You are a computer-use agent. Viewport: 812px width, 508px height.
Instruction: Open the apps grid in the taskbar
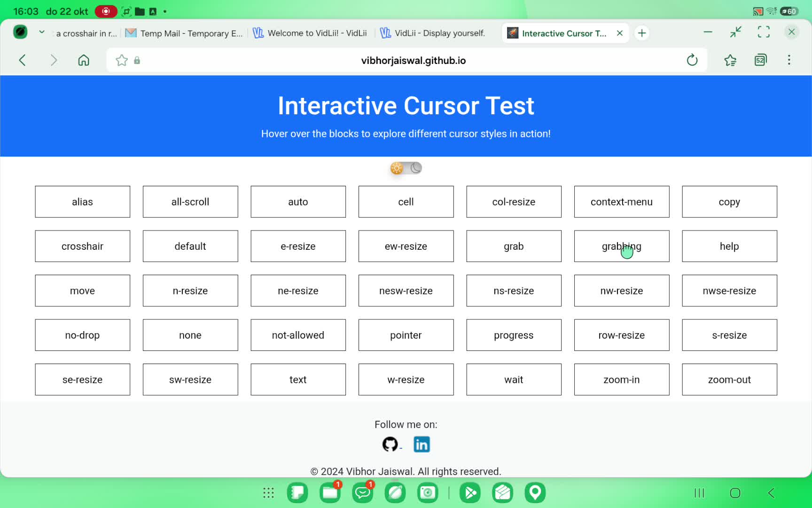tap(268, 493)
